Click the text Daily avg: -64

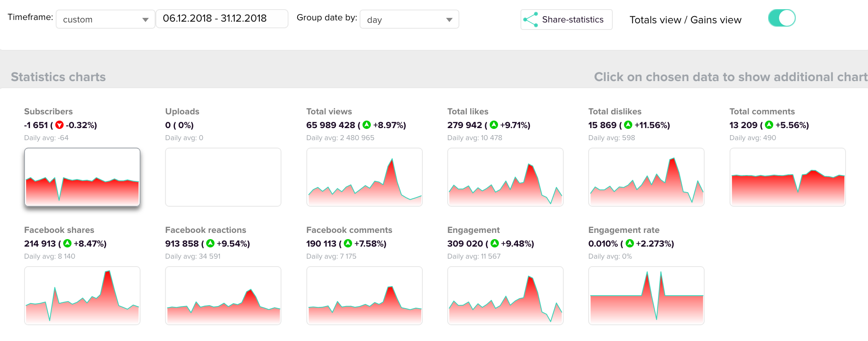pos(46,138)
